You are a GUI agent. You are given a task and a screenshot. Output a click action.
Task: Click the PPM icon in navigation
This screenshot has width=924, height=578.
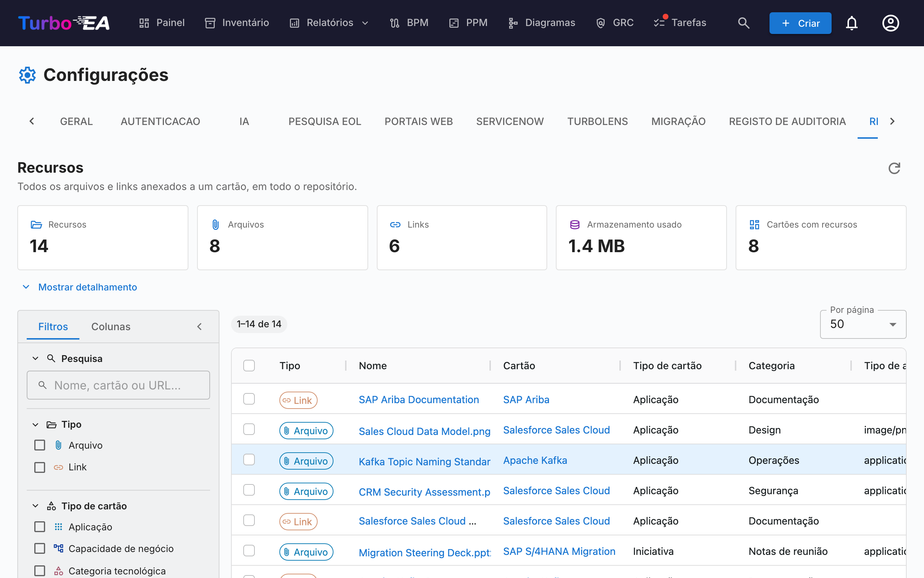(454, 23)
